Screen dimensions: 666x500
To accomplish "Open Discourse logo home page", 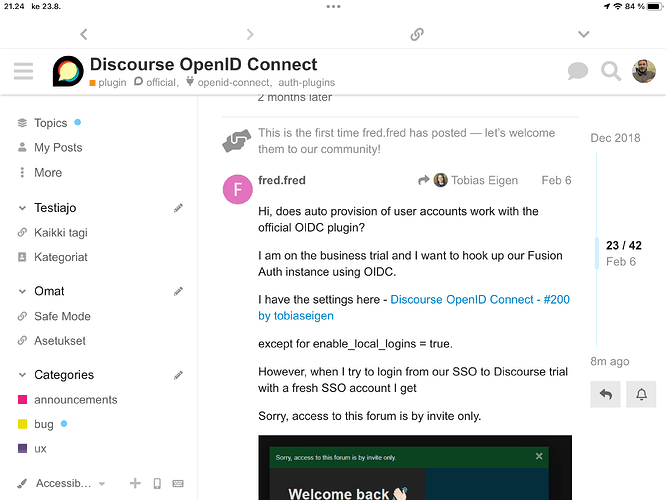I will [x=68, y=71].
